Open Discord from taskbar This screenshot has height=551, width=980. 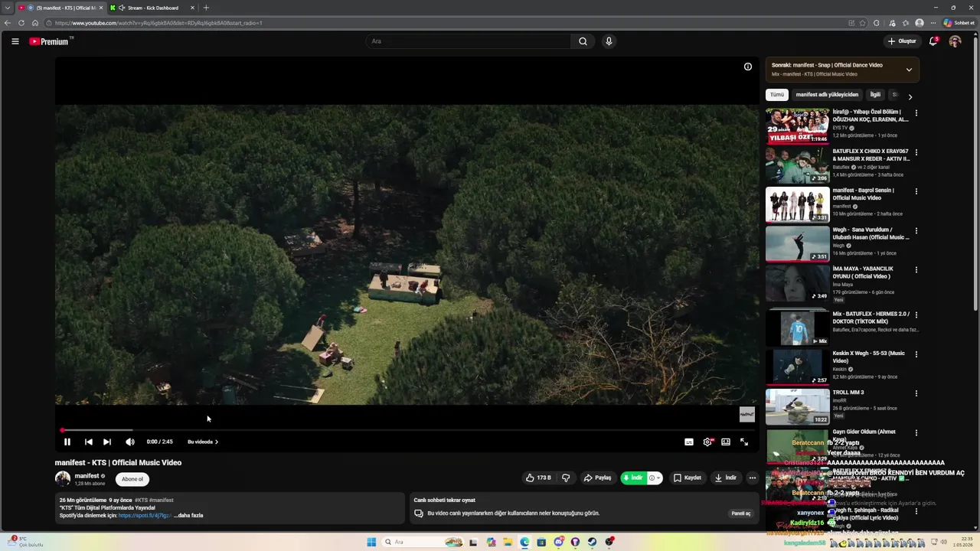pyautogui.click(x=558, y=542)
